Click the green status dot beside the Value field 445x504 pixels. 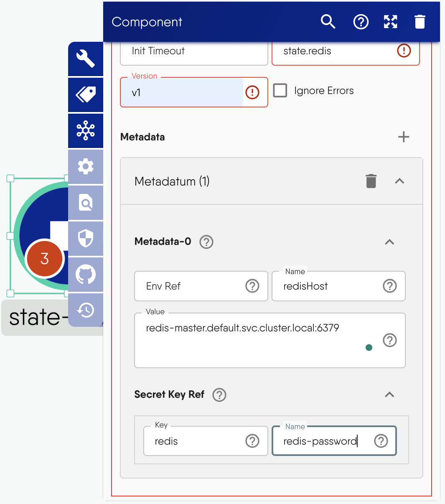(369, 347)
